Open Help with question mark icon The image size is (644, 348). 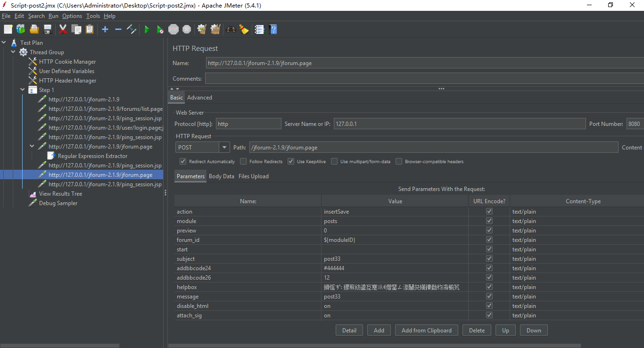(x=272, y=29)
